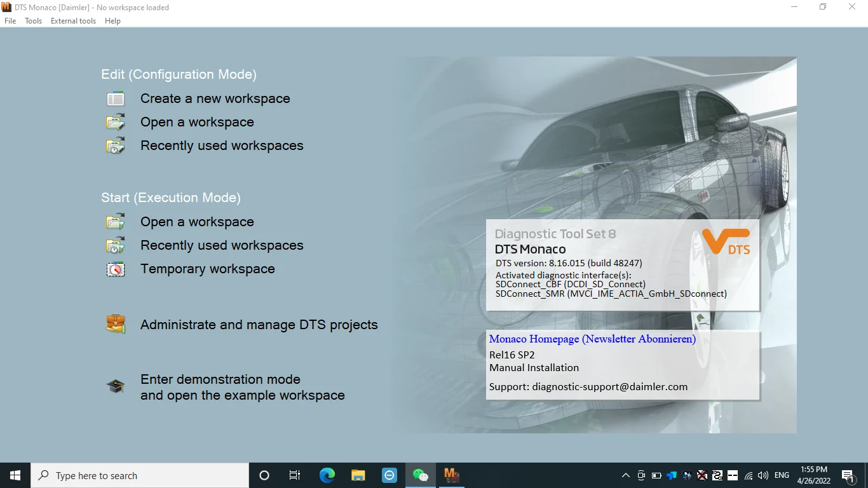Click the Cortana circle icon
The width and height of the screenshot is (868, 488).
(x=264, y=475)
